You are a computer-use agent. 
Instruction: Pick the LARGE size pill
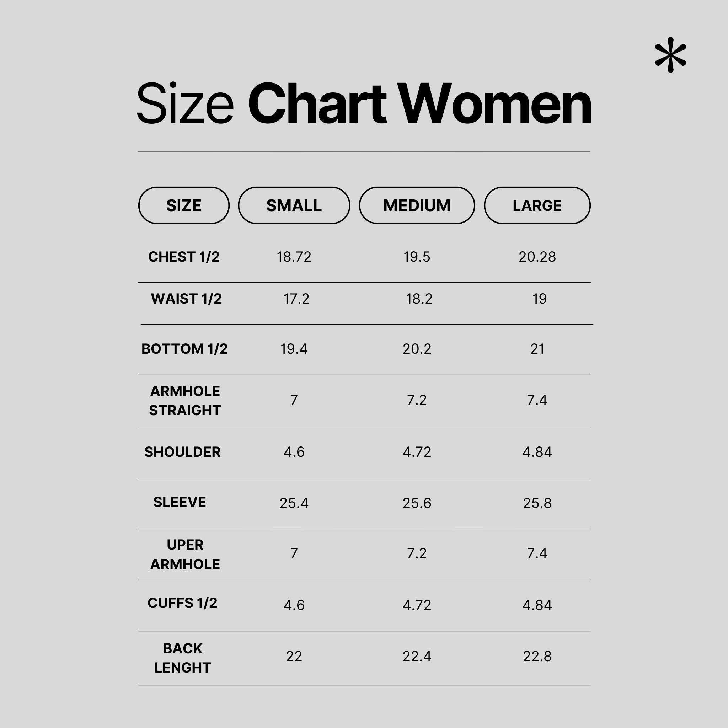tap(537, 205)
